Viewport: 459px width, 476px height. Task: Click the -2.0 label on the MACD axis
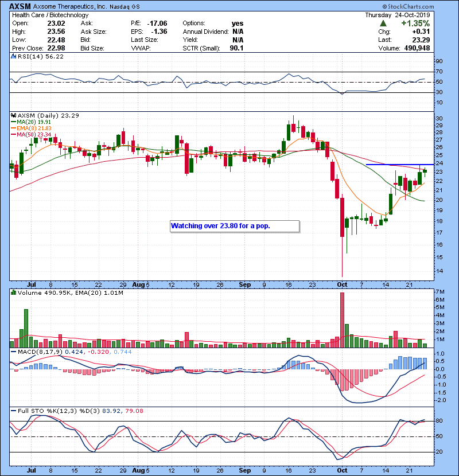[x=440, y=400]
